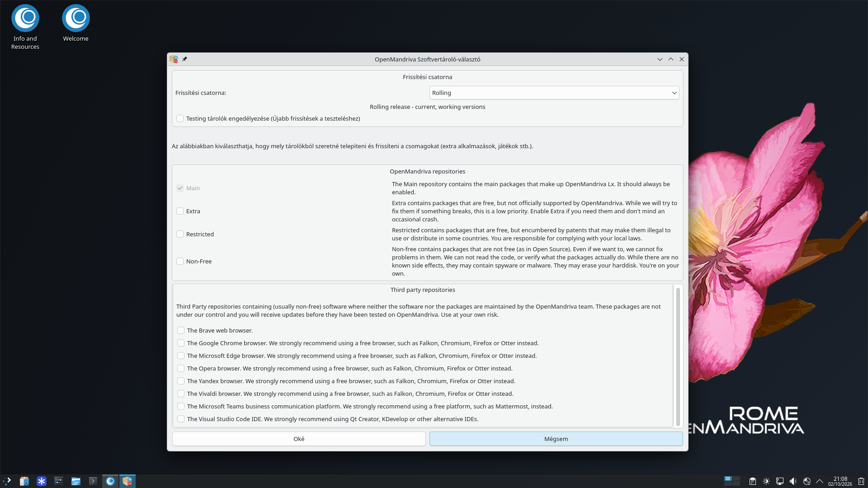This screenshot has width=868, height=488.
Task: Check the Visual Studio Code IDE repository
Action: pos(181,419)
